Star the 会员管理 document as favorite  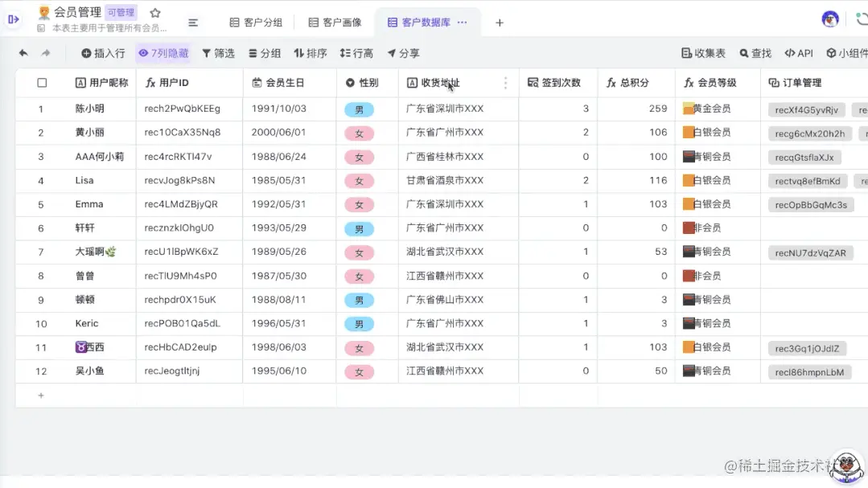coord(156,12)
